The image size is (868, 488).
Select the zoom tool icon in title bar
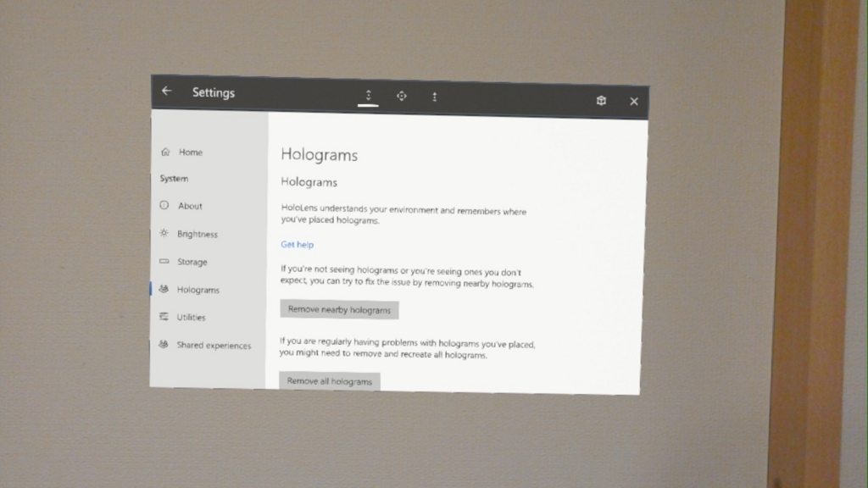[435, 97]
